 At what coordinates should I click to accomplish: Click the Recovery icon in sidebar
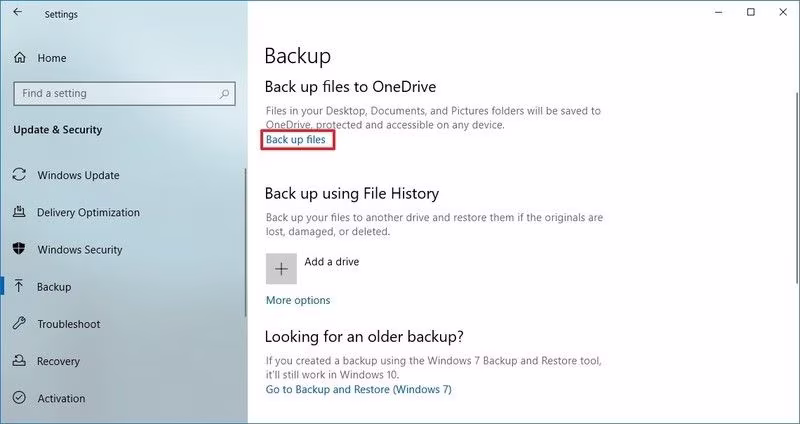(x=19, y=362)
